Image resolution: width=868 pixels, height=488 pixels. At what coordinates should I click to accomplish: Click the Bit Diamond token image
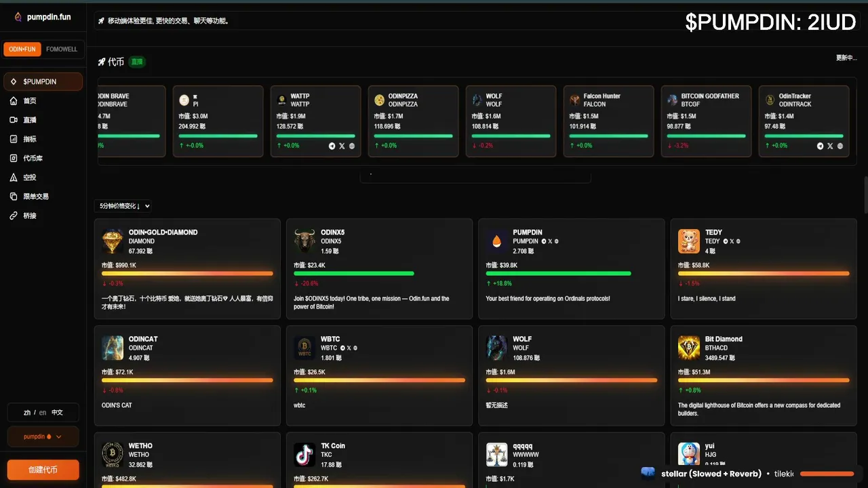(689, 348)
